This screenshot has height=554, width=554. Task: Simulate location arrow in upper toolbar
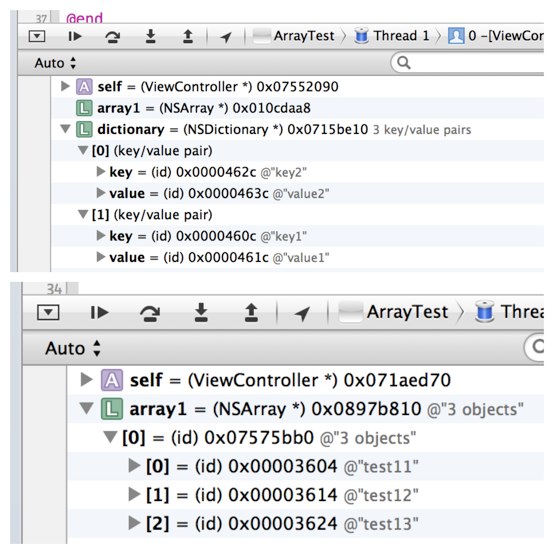click(226, 36)
